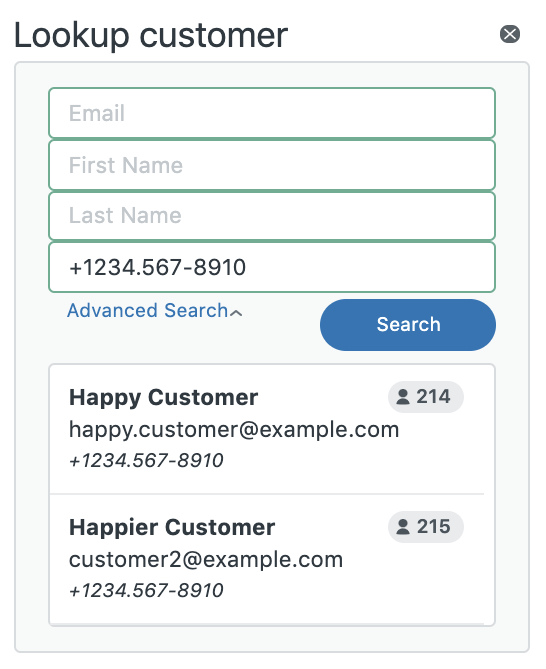Screen dimensions: 546x669
Task: Click the customer ID badge 214
Action: click(x=425, y=397)
